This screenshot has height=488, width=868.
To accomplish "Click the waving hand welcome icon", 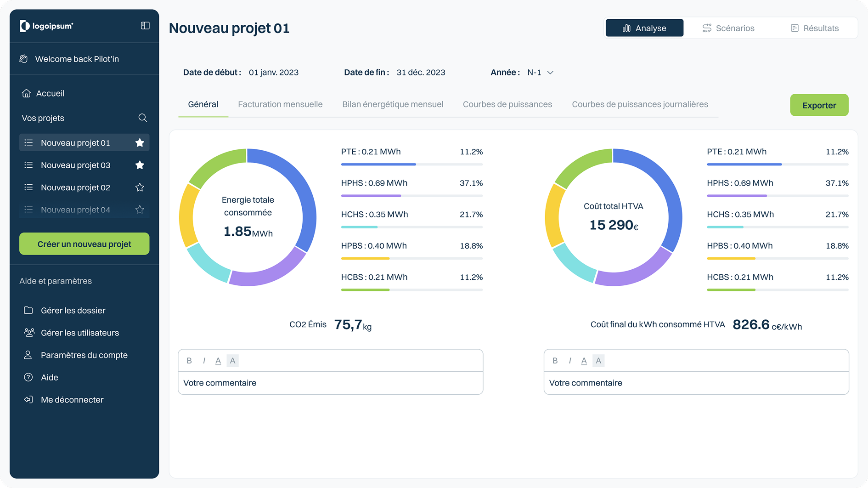I will click(x=24, y=59).
